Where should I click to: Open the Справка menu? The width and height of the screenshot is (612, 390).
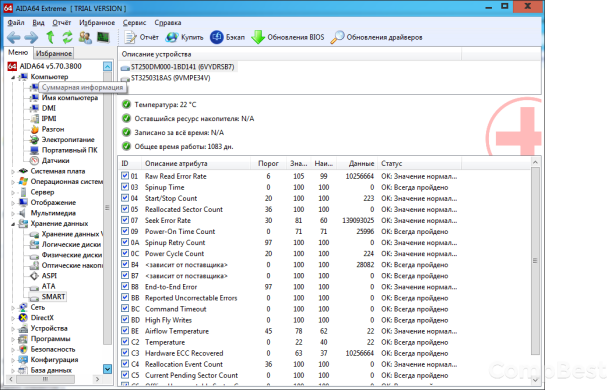(x=168, y=23)
